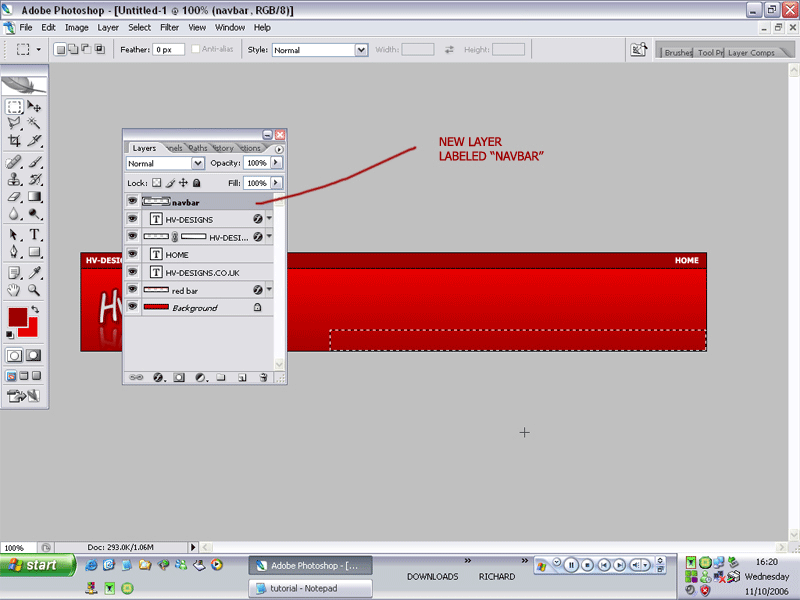Viewport: 800px width, 600px height.
Task: Select the History Brush tool
Action: coord(34,179)
